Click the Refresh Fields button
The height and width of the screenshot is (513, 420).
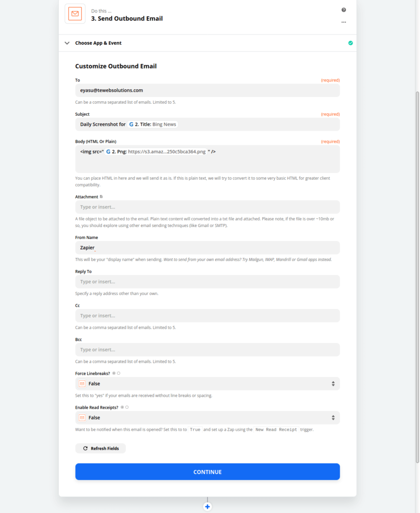pyautogui.click(x=101, y=448)
